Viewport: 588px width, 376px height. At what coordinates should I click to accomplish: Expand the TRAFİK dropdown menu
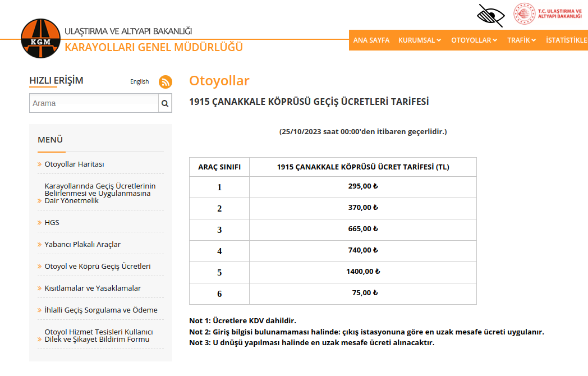[521, 40]
